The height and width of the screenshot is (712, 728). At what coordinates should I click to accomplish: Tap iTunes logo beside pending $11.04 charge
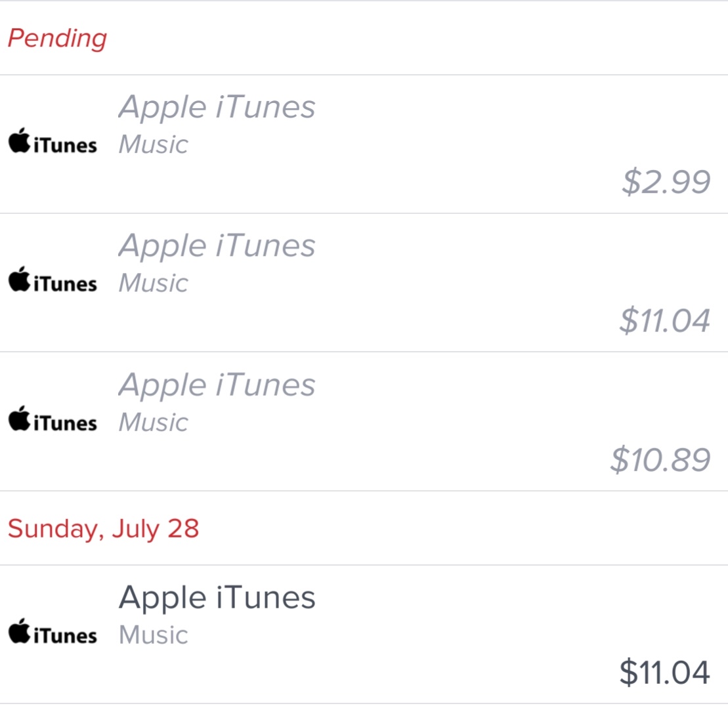(53, 282)
